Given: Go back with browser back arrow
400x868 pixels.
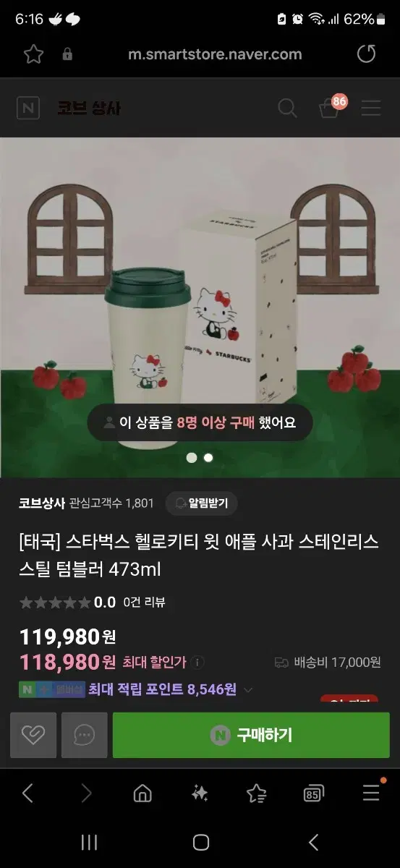Looking at the screenshot, I should tap(27, 793).
